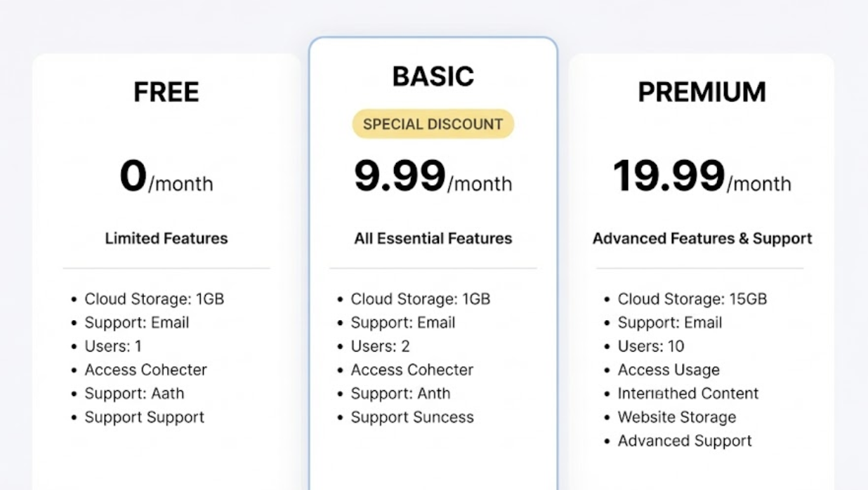Select Support Support item in Free plan
Viewport: 868px width, 490px height.
(x=144, y=417)
